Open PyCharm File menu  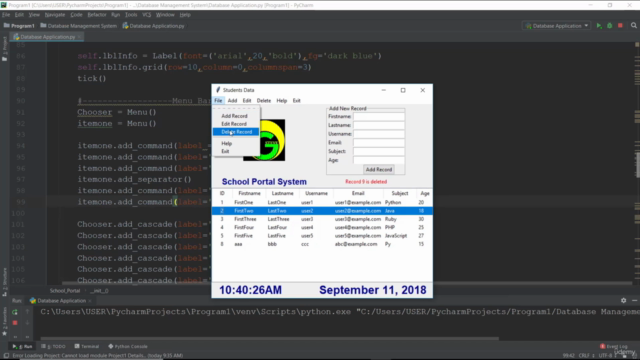point(6,15)
